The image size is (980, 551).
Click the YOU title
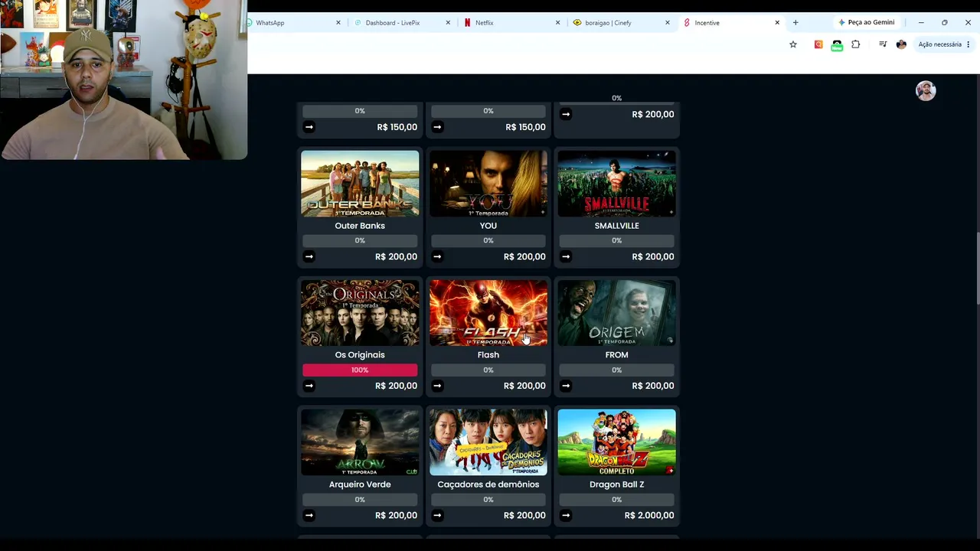(488, 226)
